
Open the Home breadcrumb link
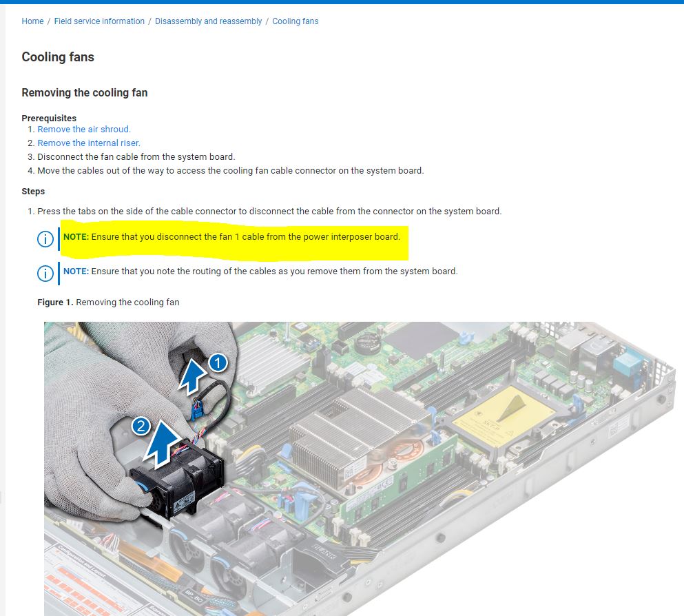point(32,21)
